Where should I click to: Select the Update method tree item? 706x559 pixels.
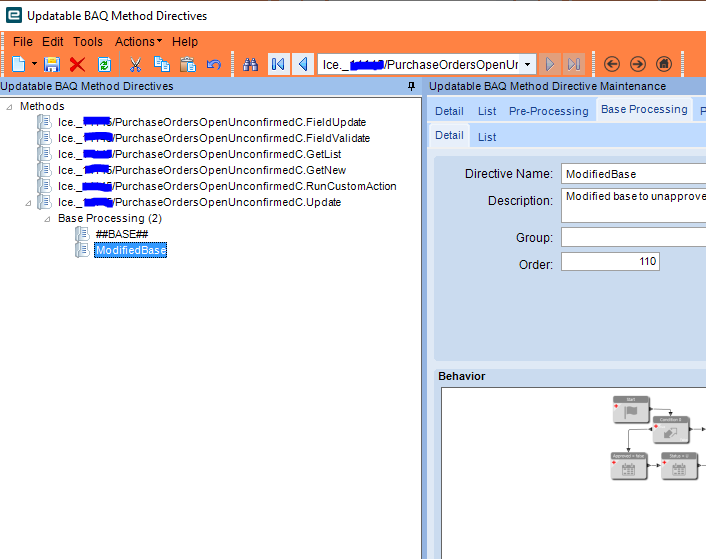[199, 203]
